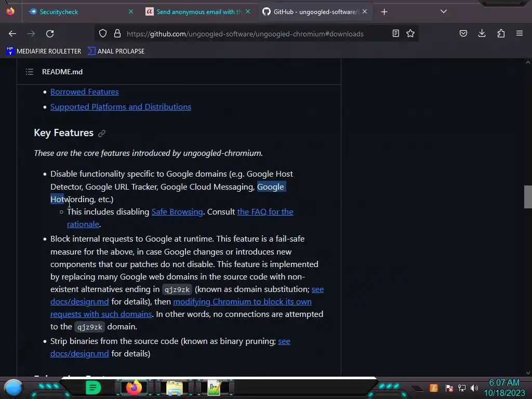Image resolution: width=532 pixels, height=399 pixels.
Task: Follow the Safe Browsing link
Action: click(177, 212)
